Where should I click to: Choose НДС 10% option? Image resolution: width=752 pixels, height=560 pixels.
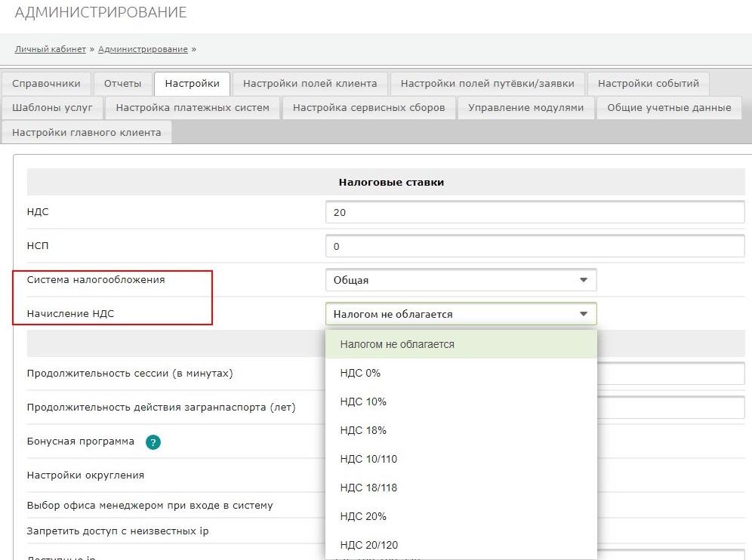(x=461, y=402)
